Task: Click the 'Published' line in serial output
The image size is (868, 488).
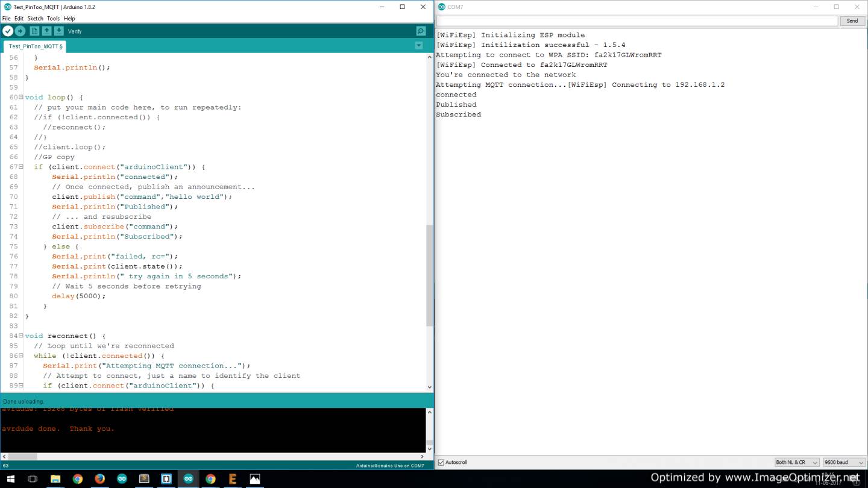Action: pos(456,104)
